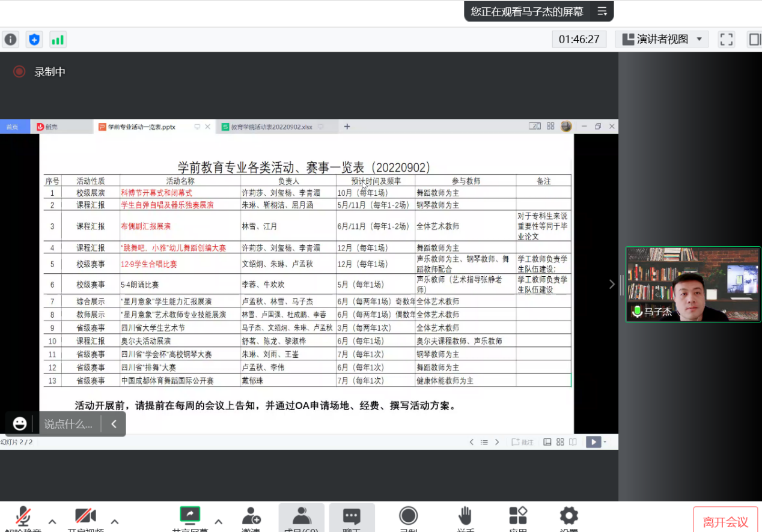762x532 pixels.
Task: Click the blue security shield icon
Action: [x=34, y=40]
